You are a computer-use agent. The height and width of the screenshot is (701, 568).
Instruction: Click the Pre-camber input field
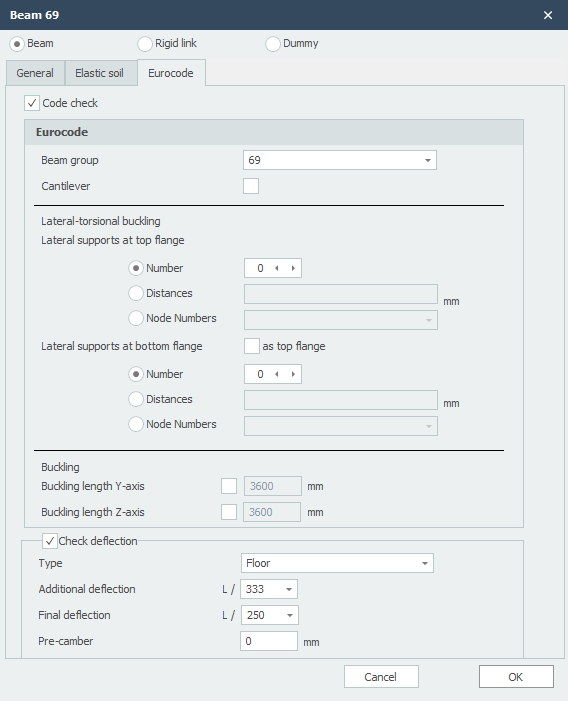pos(269,641)
